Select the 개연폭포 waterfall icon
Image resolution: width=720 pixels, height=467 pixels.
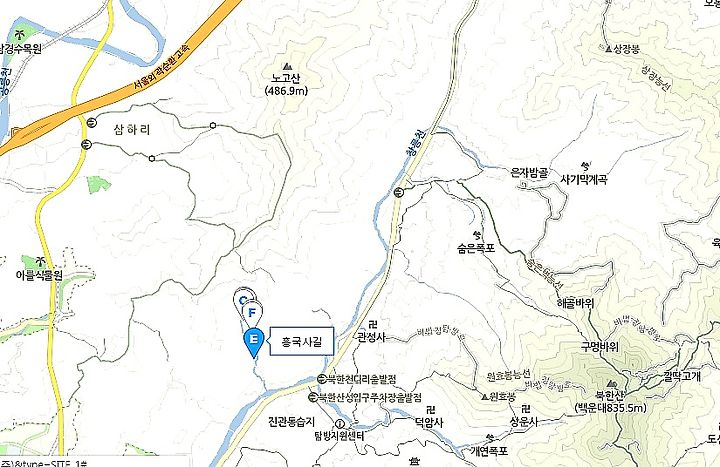tap(490, 437)
